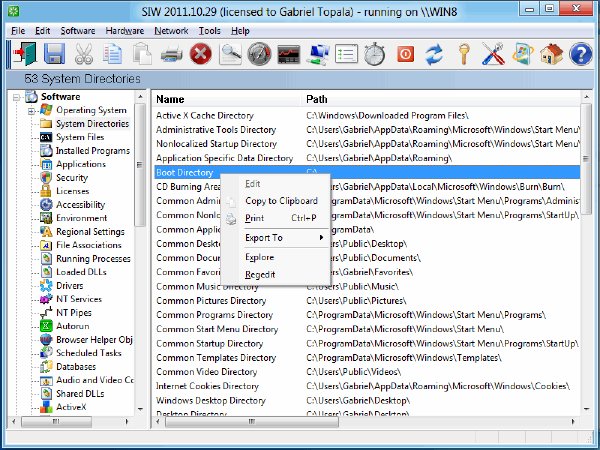
Task: Click the blue Help question mark icon
Action: [x=580, y=54]
